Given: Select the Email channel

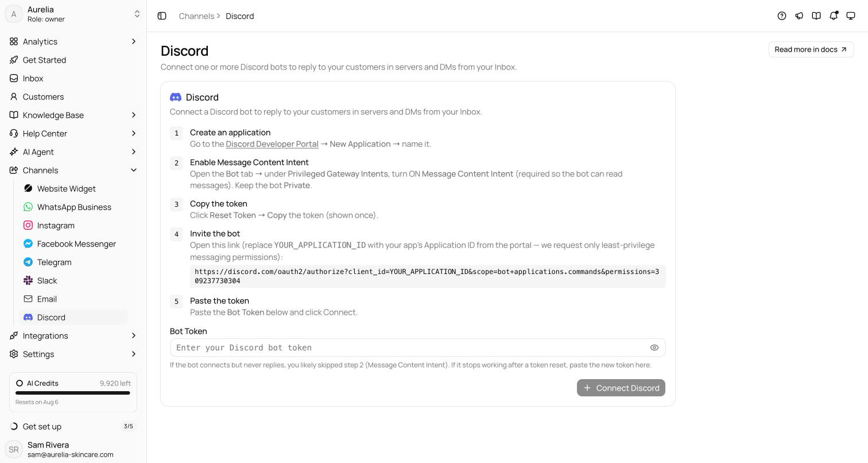Looking at the screenshot, I should [x=73, y=299].
